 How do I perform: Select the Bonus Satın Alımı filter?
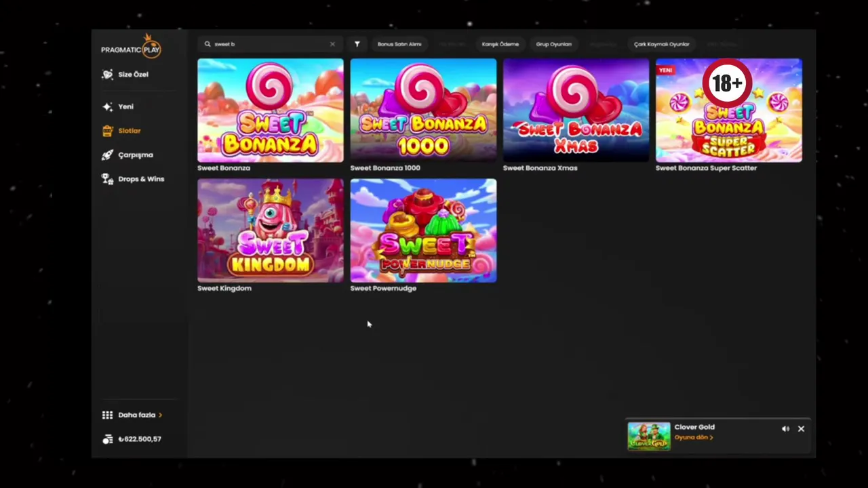(x=399, y=44)
